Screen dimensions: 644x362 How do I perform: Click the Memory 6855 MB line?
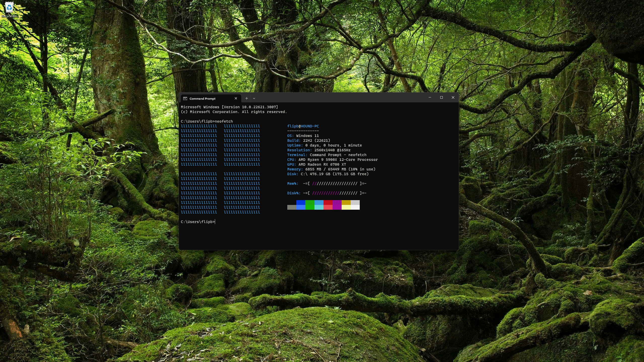pos(331,169)
